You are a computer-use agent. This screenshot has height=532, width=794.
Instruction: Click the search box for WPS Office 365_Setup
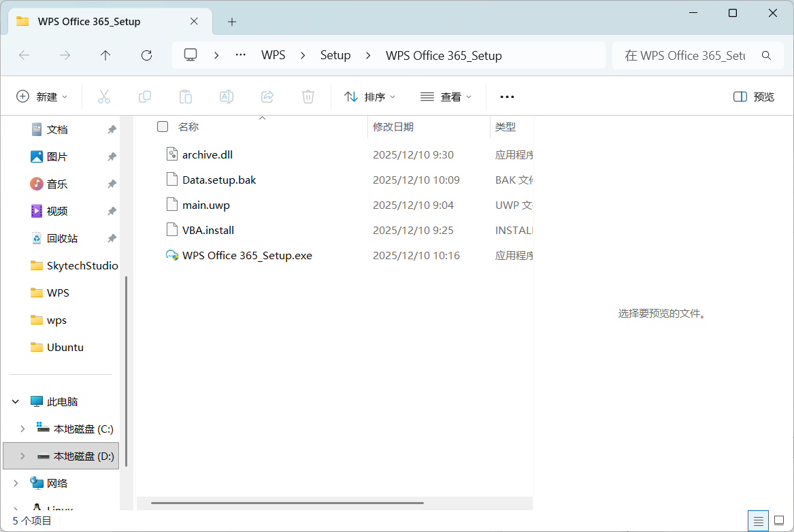point(687,56)
